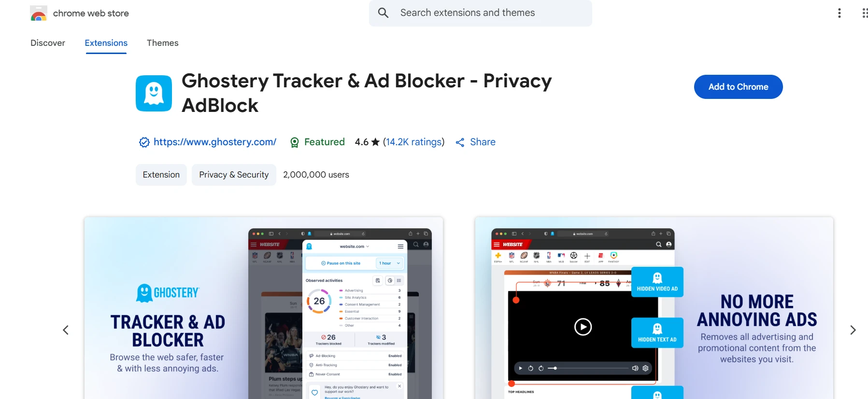868x399 pixels.
Task: Open the three-dot more options menu
Action: (x=840, y=13)
